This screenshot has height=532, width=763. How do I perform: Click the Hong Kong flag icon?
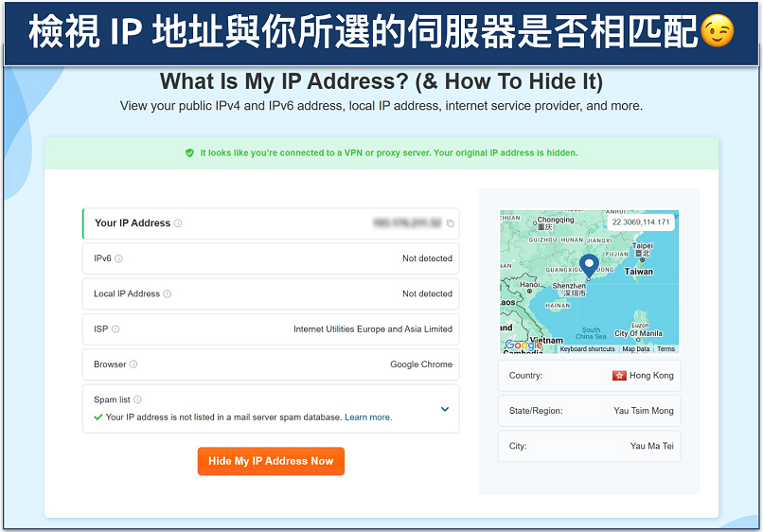pos(619,376)
